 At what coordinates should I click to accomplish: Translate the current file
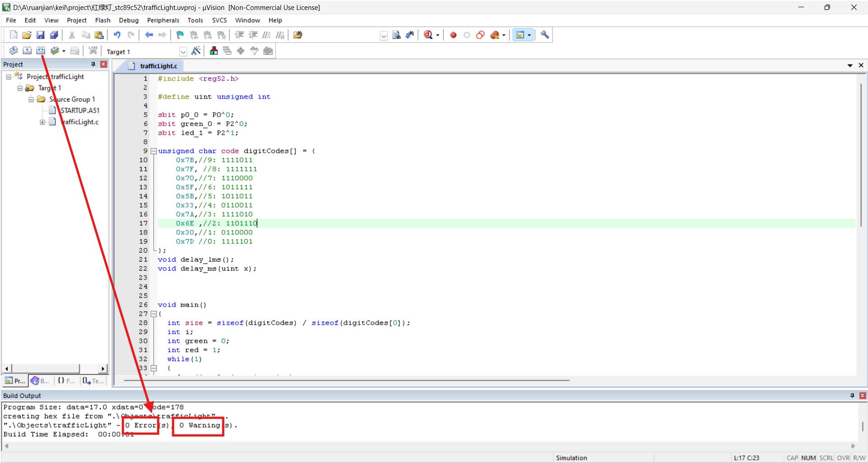click(14, 51)
